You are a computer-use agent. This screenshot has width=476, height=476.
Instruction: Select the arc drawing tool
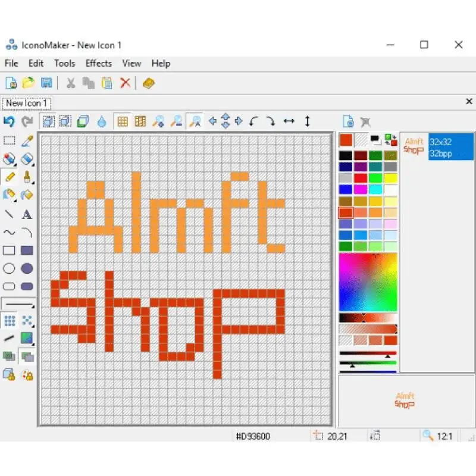27,233
